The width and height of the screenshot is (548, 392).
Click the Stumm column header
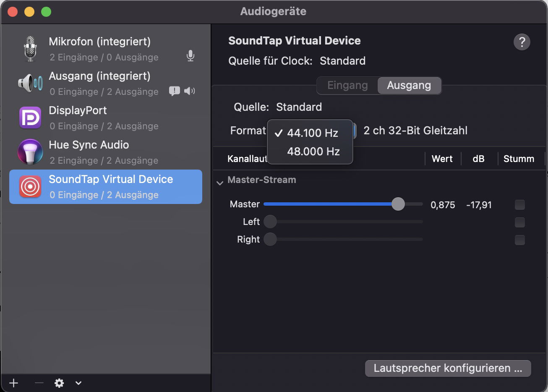pyautogui.click(x=519, y=159)
